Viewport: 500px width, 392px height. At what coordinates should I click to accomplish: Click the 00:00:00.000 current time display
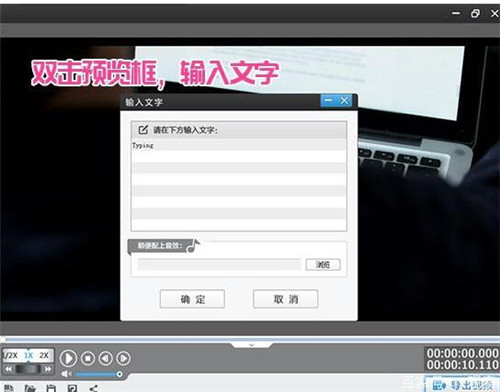(x=463, y=353)
